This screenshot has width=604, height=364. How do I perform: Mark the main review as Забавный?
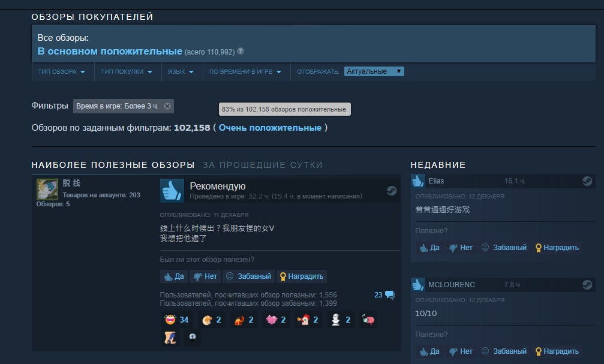[x=248, y=276]
